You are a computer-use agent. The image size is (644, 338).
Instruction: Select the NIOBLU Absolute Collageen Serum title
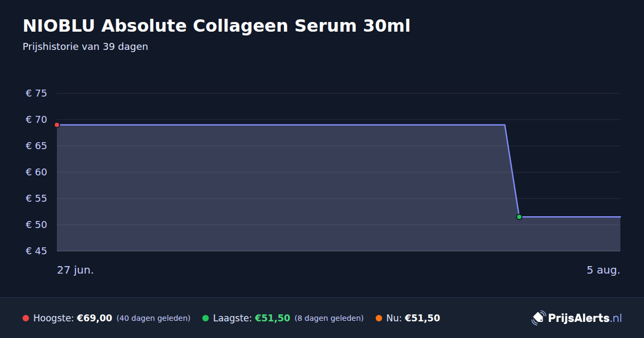(x=216, y=26)
